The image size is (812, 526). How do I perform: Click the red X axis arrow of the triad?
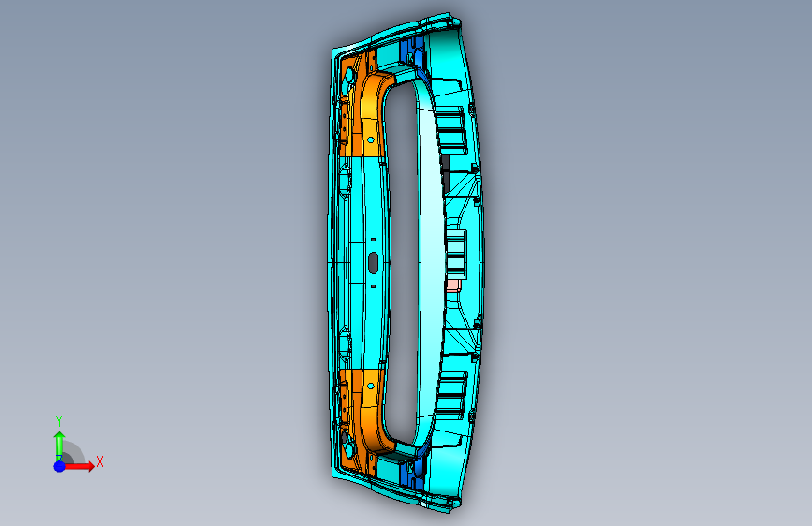coord(79,466)
